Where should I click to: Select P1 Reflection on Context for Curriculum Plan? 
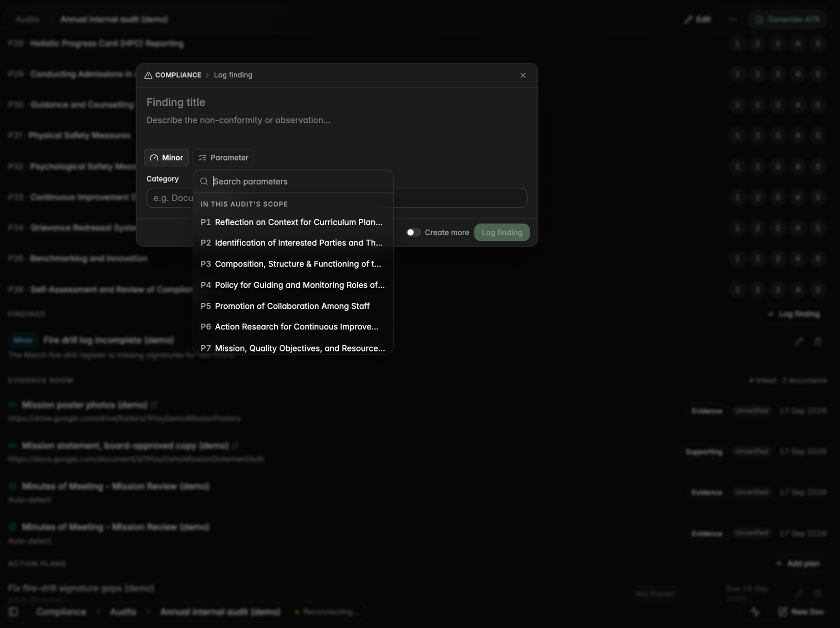293,222
